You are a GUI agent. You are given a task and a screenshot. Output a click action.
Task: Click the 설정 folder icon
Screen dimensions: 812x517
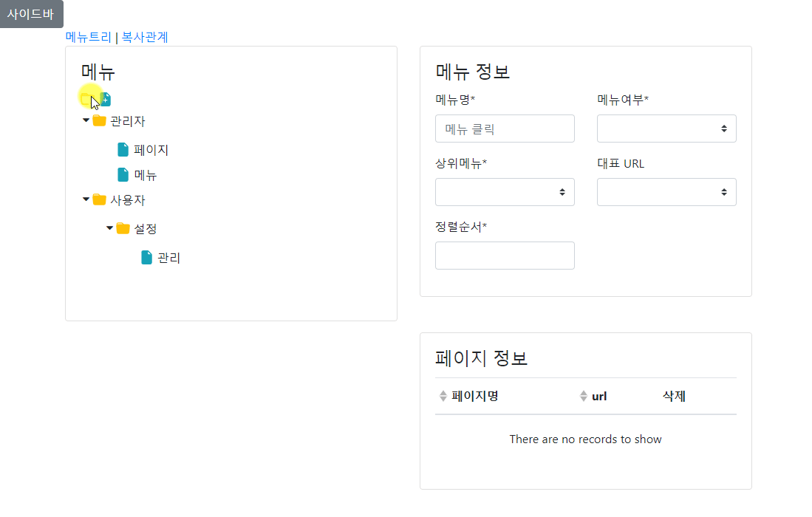pos(123,229)
